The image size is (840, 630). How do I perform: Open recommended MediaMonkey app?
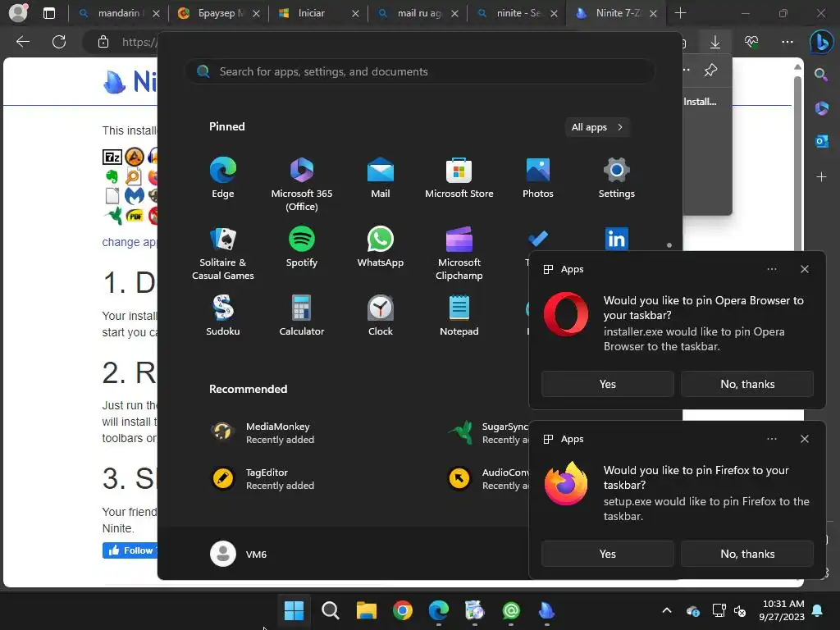pyautogui.click(x=262, y=432)
